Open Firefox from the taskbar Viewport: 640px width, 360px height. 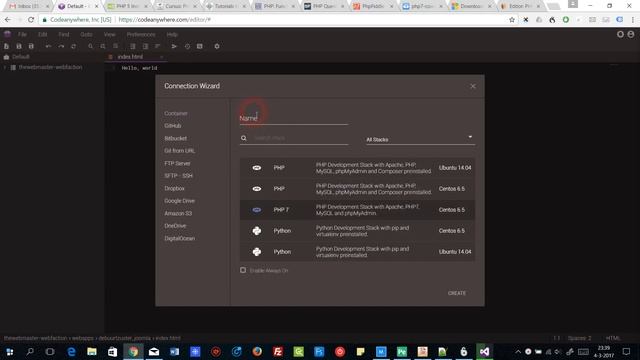click(x=257, y=351)
